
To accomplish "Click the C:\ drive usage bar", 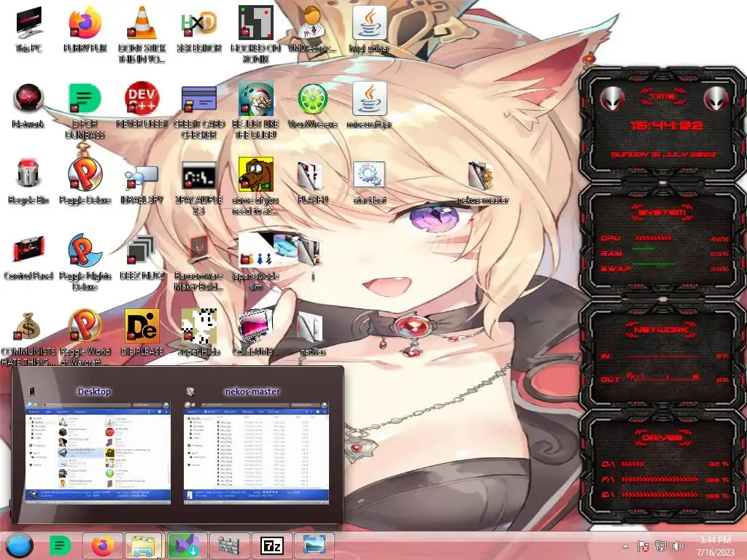I will pyautogui.click(x=633, y=464).
